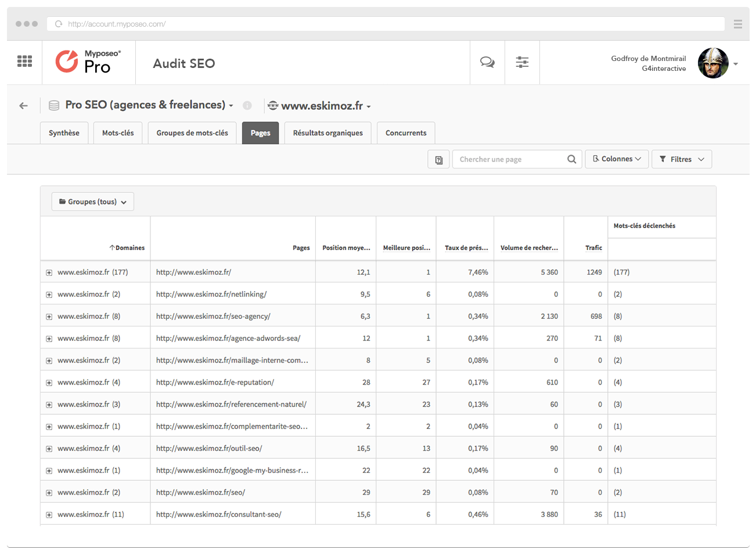Expand the referencement-naturel row plus icon
Image resolution: width=756 pixels, height=553 pixels.
point(49,405)
